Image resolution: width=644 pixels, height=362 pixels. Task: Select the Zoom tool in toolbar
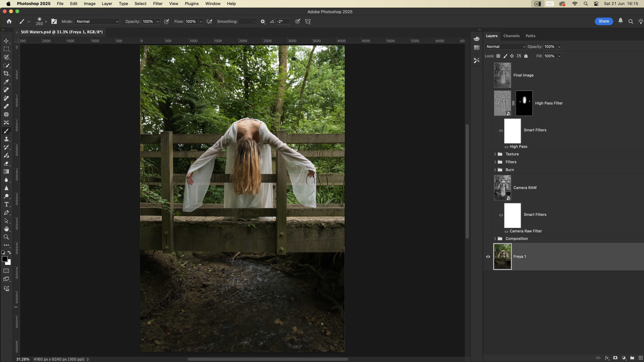6,237
